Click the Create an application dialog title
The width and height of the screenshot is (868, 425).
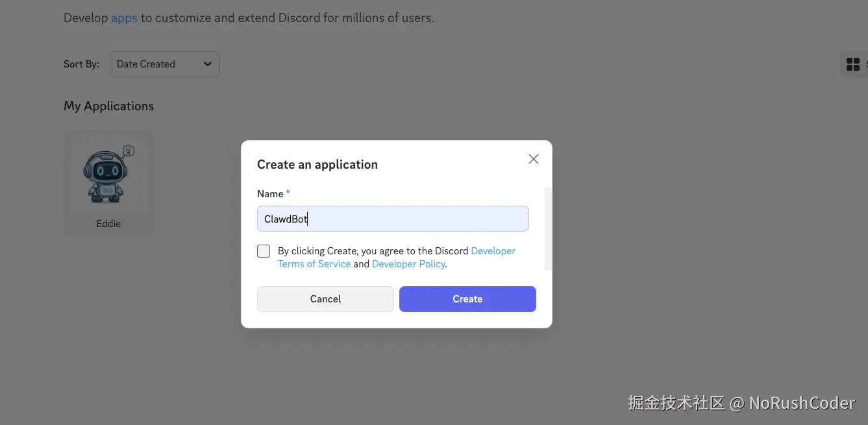[317, 164]
